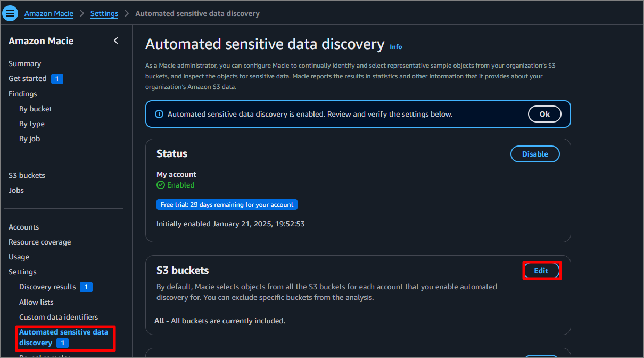Open Custom data identifiers settings
This screenshot has height=358, width=644.
point(59,317)
